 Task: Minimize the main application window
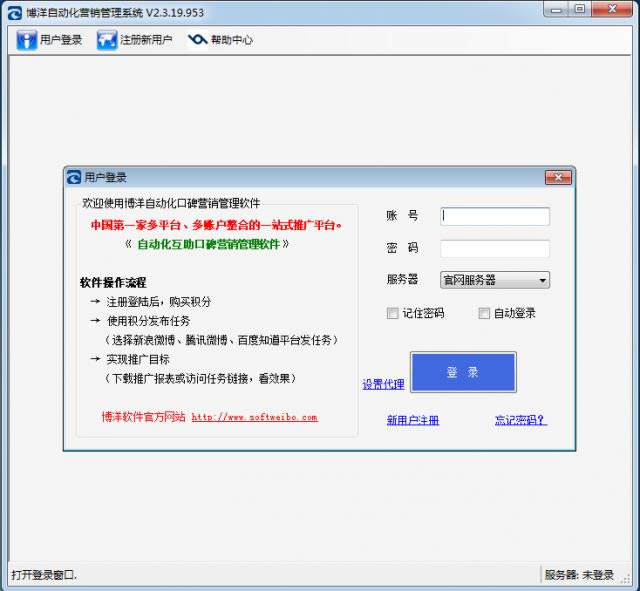pos(552,10)
